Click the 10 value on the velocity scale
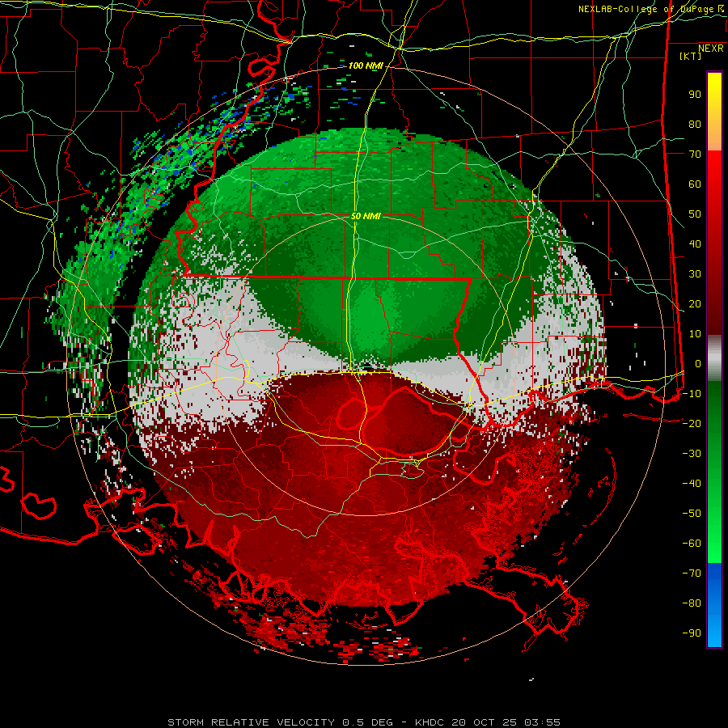 click(695, 334)
